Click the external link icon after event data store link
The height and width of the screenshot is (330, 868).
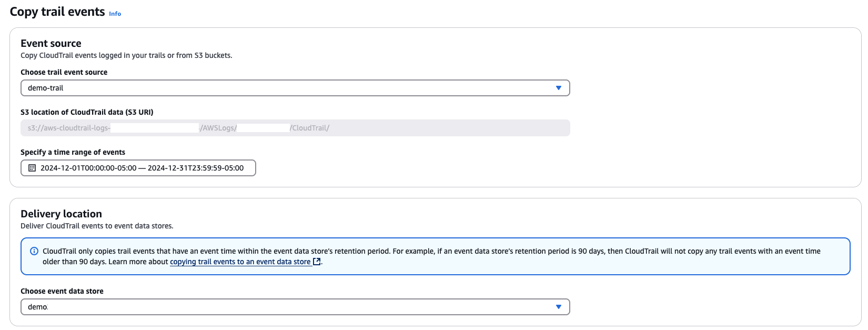(317, 262)
